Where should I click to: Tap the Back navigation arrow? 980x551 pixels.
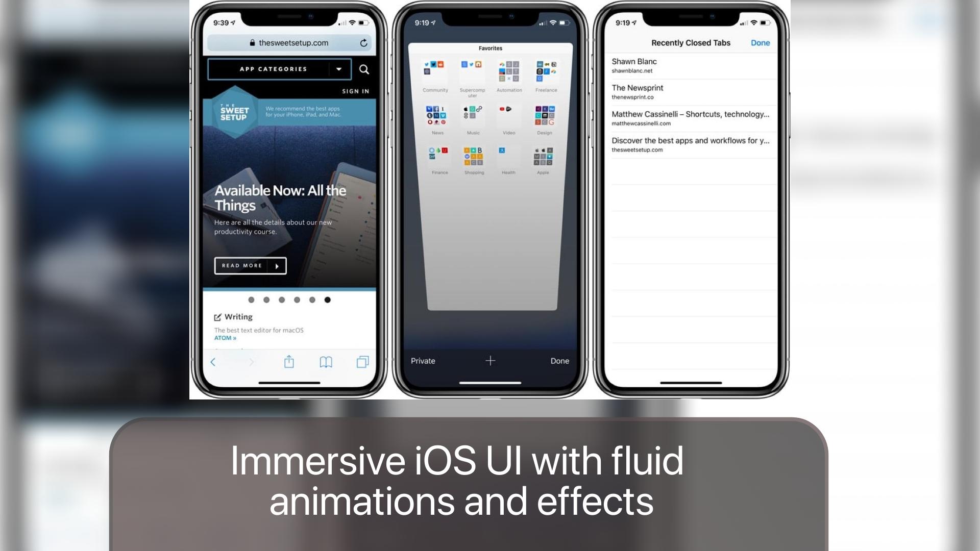[213, 361]
